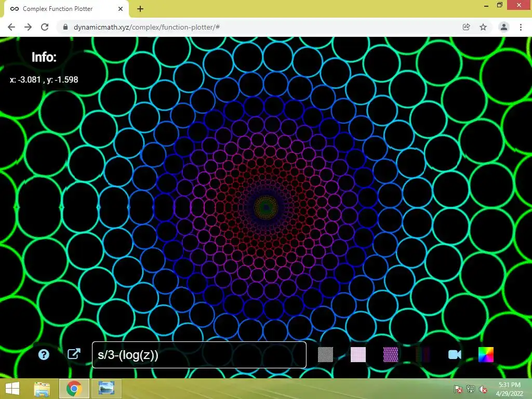
Task: Select the light pink pattern thumbnail
Action: (358, 354)
